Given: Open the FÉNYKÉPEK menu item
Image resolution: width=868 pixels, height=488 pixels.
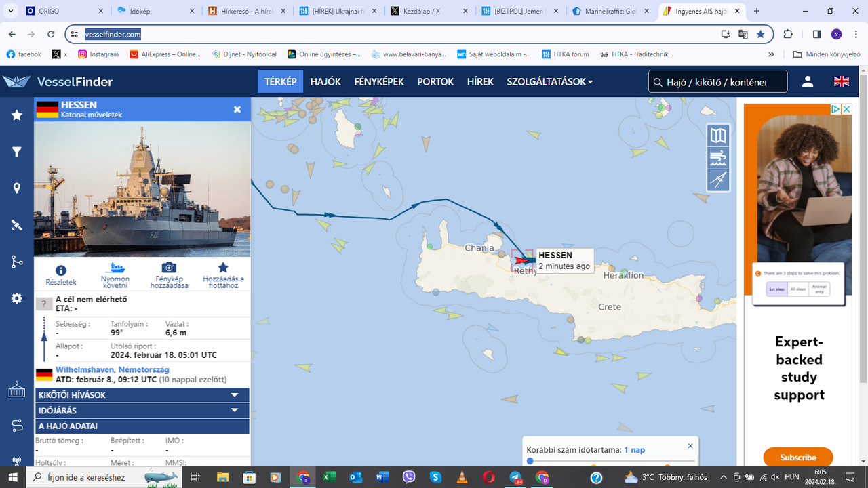Looking at the screenshot, I should (379, 81).
